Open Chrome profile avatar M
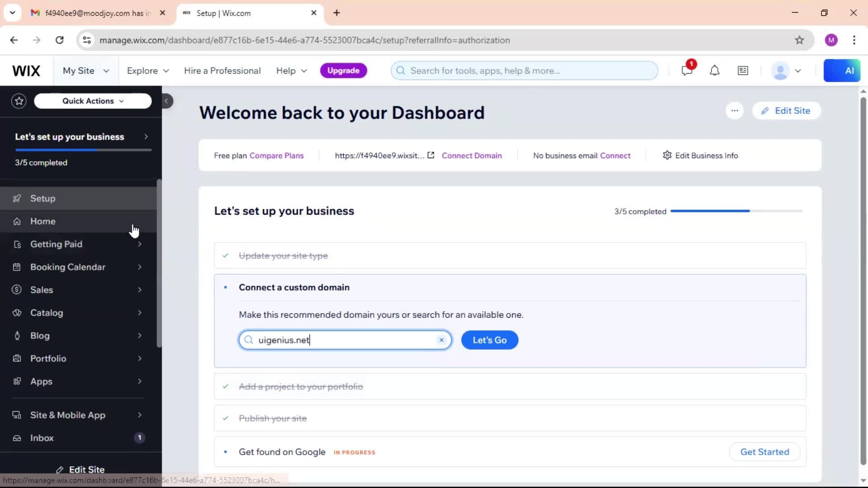 pos(831,40)
